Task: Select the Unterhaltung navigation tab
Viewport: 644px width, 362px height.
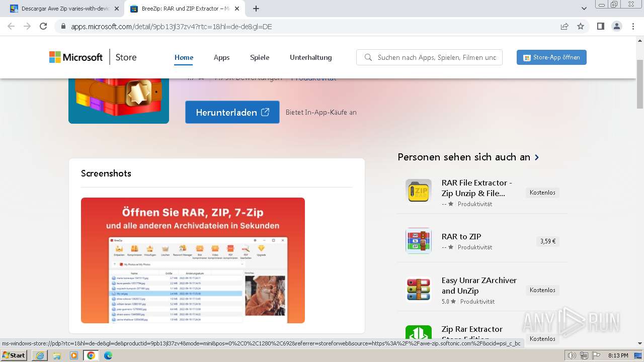Action: point(311,57)
